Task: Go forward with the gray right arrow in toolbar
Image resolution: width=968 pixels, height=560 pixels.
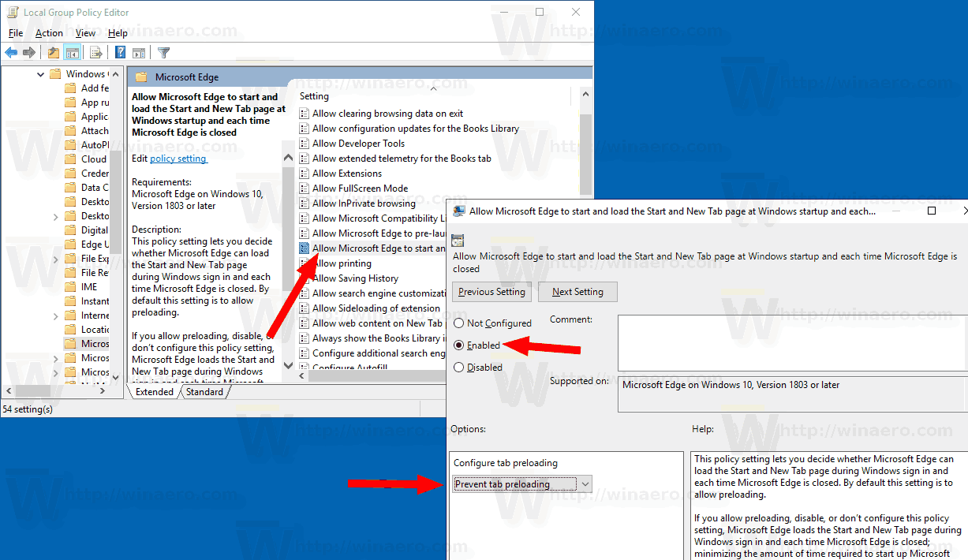Action: tap(29, 53)
